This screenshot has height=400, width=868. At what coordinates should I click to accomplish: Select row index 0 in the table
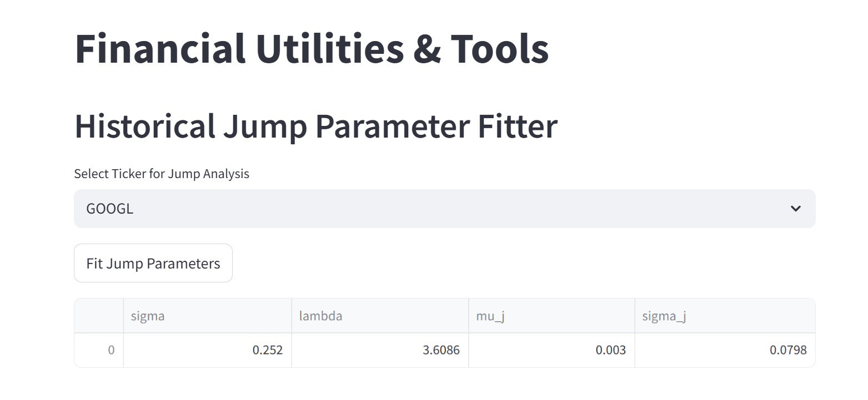coord(99,350)
